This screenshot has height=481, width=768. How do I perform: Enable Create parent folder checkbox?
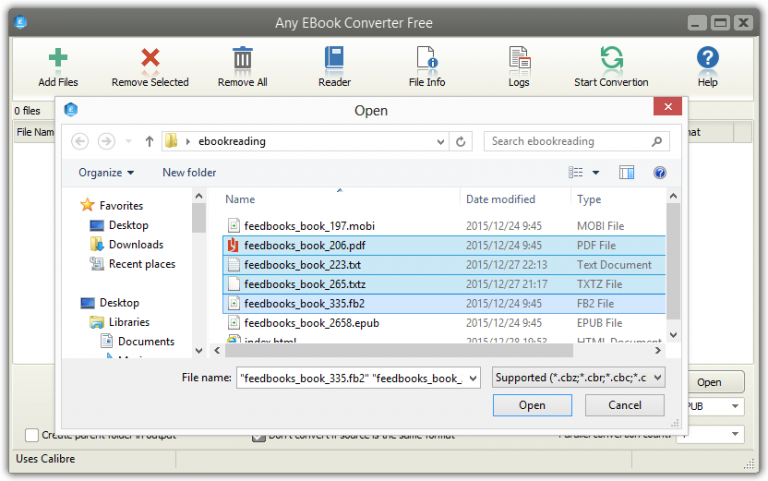(32, 434)
